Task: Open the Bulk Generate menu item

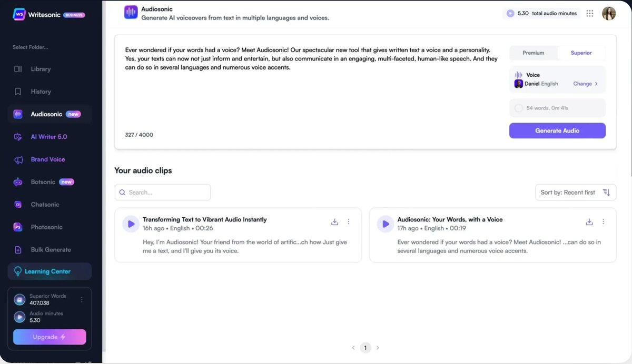Action: pos(50,250)
